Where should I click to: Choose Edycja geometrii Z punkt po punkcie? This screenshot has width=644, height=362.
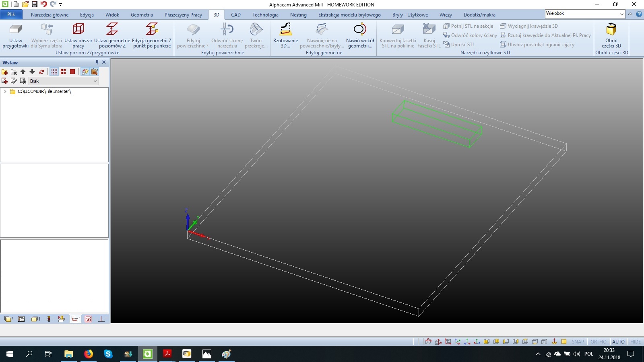(x=152, y=35)
